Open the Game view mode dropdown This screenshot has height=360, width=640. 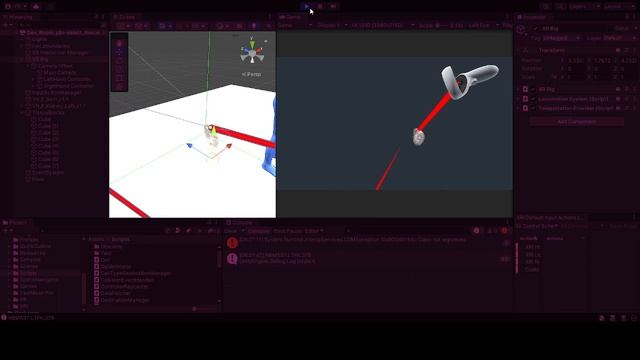(295, 25)
